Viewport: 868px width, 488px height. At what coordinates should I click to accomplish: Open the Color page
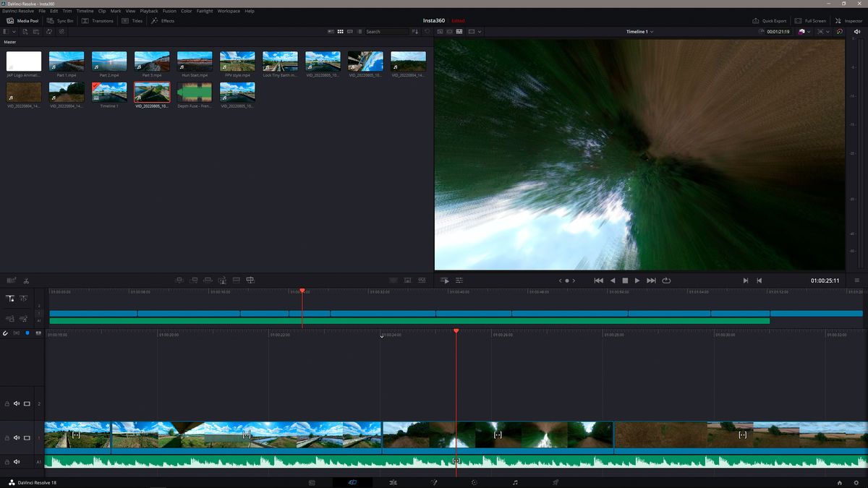click(x=475, y=481)
